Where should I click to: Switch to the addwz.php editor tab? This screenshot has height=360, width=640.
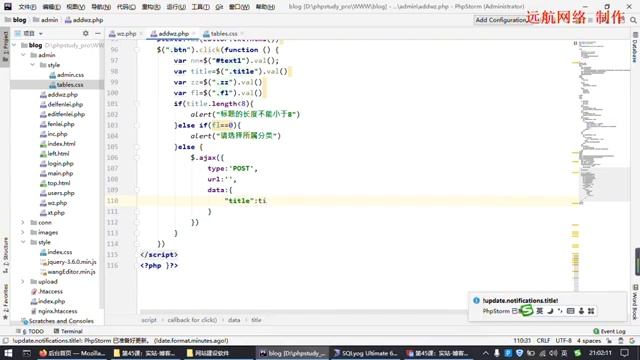point(173,33)
